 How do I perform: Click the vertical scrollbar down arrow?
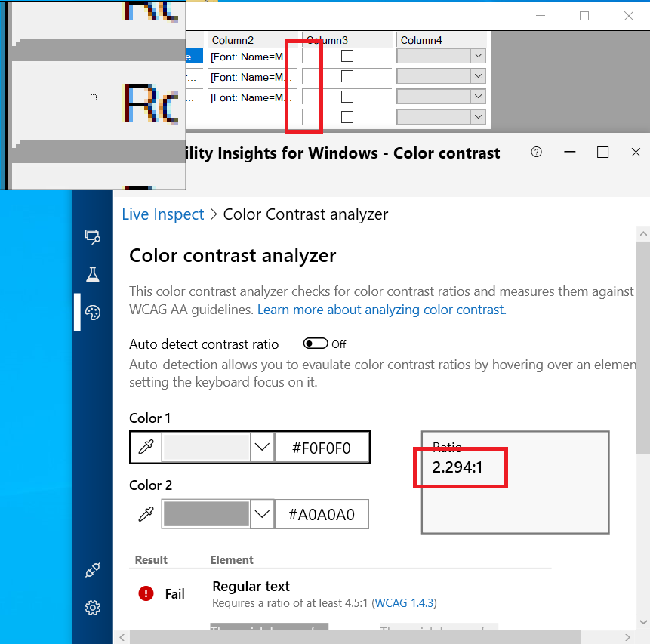pyautogui.click(x=643, y=622)
